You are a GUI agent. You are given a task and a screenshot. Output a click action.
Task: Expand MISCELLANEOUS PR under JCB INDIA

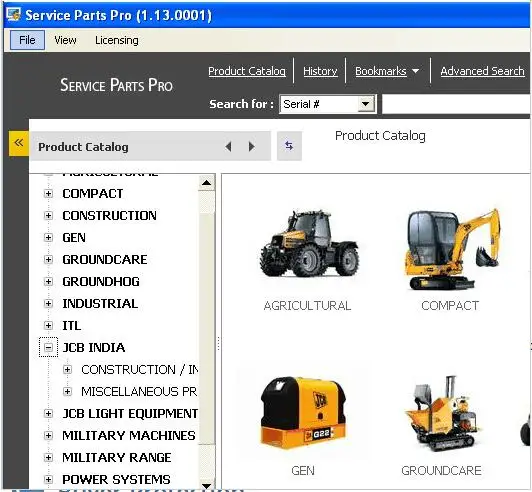(x=68, y=392)
